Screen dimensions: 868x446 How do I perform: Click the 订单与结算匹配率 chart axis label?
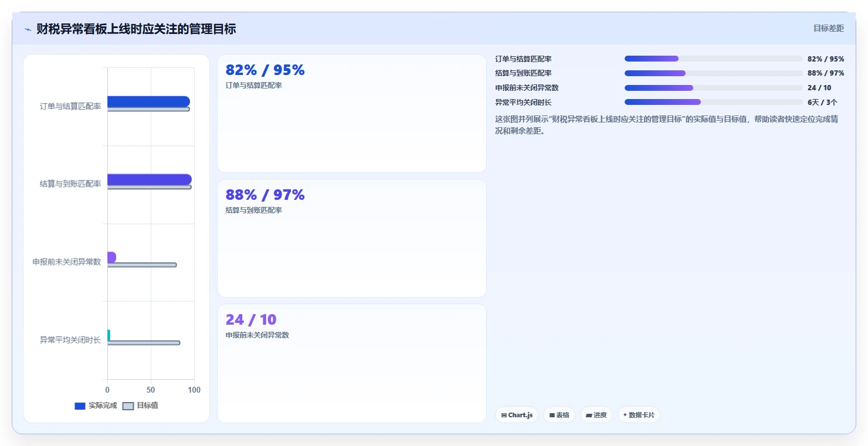[70, 106]
